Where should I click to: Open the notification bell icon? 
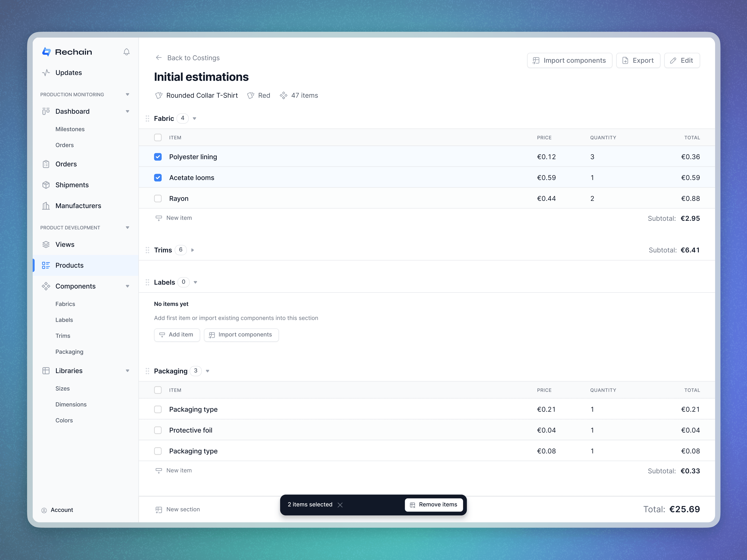point(126,52)
